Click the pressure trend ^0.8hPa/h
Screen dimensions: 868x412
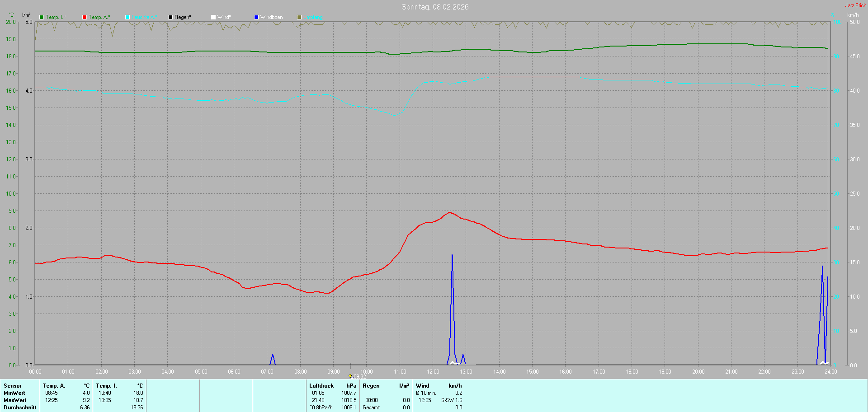click(321, 407)
